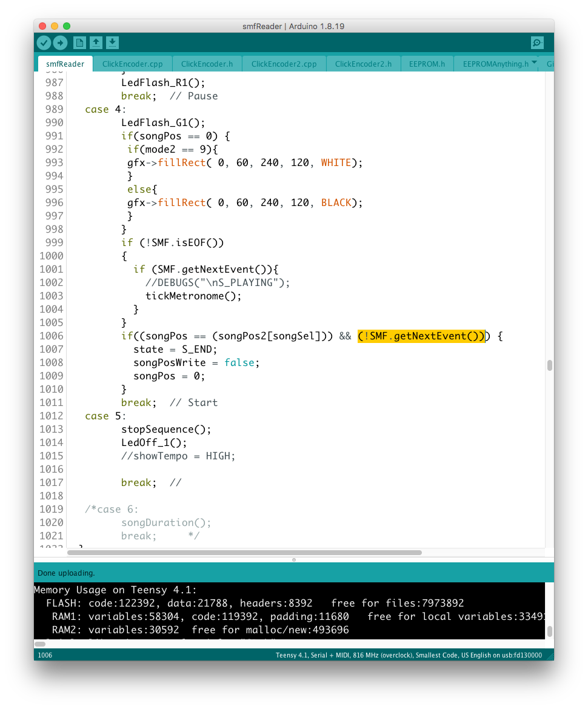Image resolution: width=588 pixels, height=709 pixels.
Task: Click the divider handle between editor and console
Action: (294, 560)
